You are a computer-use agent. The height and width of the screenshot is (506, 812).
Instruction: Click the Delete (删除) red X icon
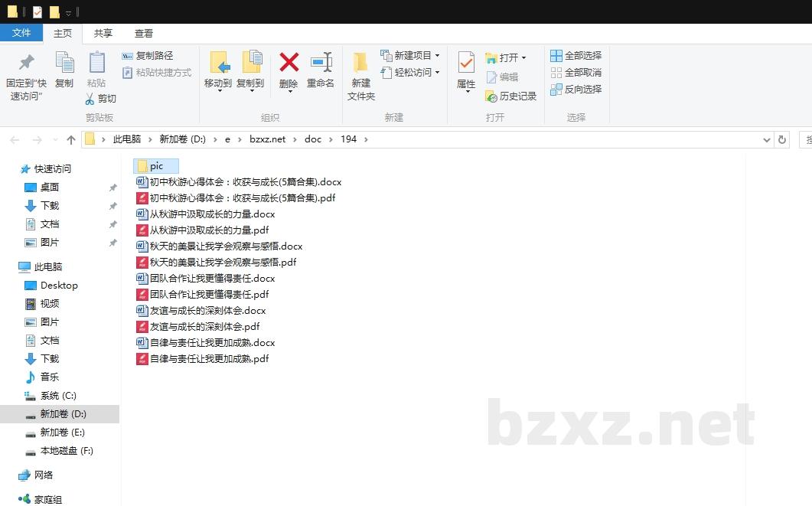289,63
